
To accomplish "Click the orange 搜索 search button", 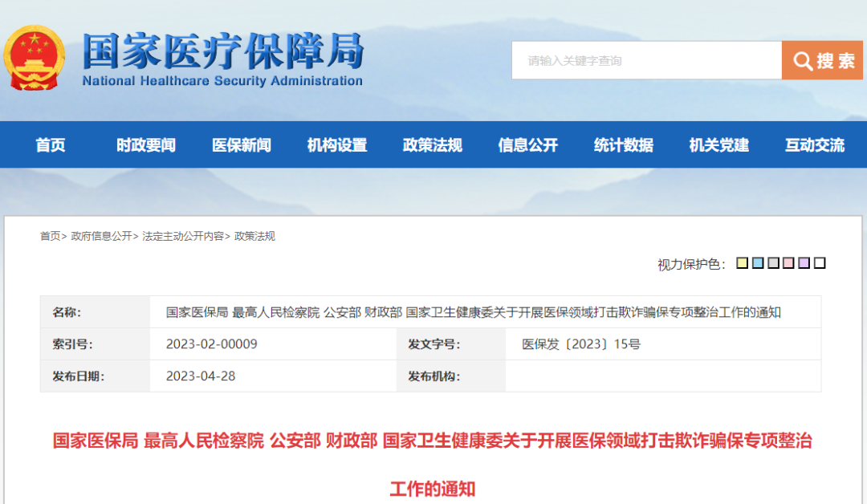I will pyautogui.click(x=822, y=60).
